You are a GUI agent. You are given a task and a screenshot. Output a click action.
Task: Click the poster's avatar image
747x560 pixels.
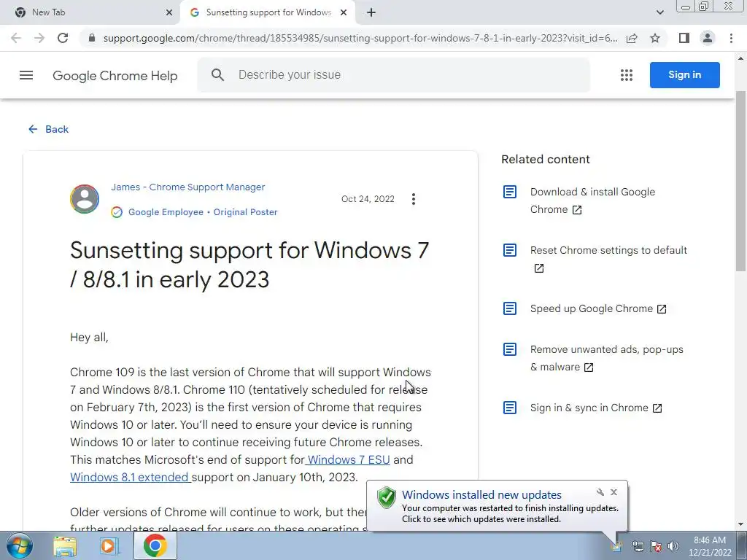(x=85, y=199)
